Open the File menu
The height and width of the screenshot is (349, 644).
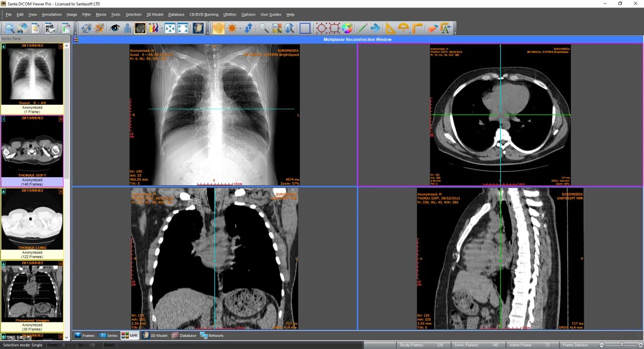coord(9,15)
